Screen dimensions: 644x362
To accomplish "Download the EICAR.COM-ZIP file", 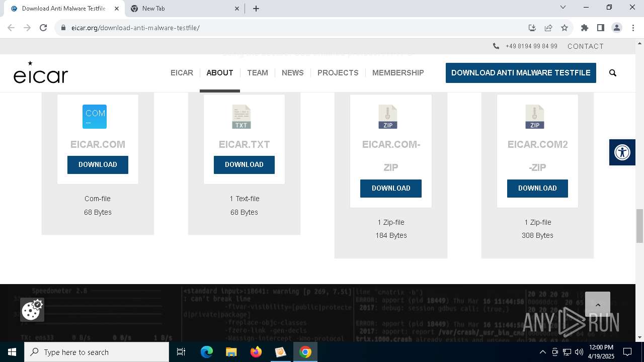I will (391, 189).
